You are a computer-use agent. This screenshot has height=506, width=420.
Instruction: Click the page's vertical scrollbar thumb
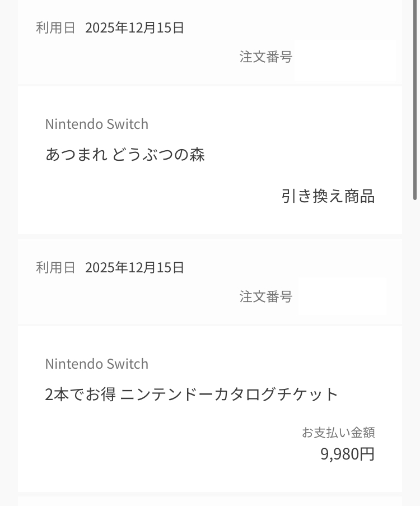(415, 101)
